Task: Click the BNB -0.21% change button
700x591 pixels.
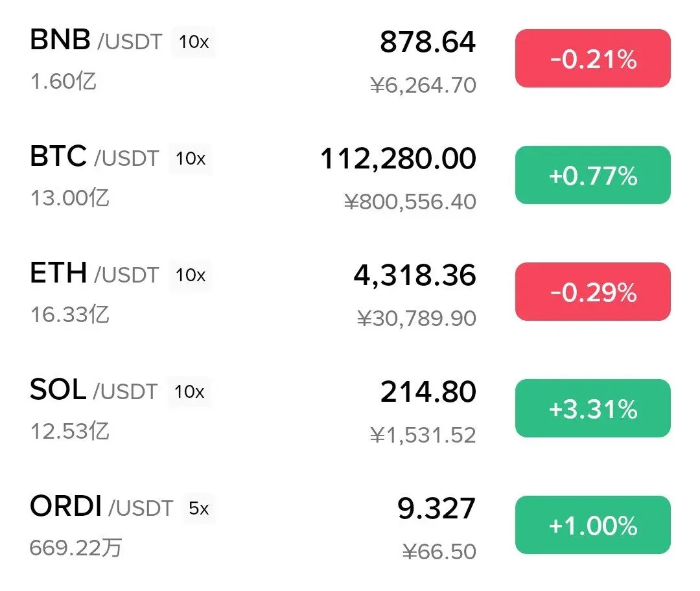Action: 593,58
